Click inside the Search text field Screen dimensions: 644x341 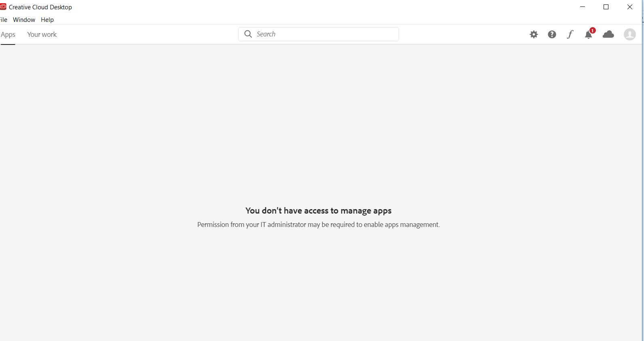pyautogui.click(x=323, y=34)
